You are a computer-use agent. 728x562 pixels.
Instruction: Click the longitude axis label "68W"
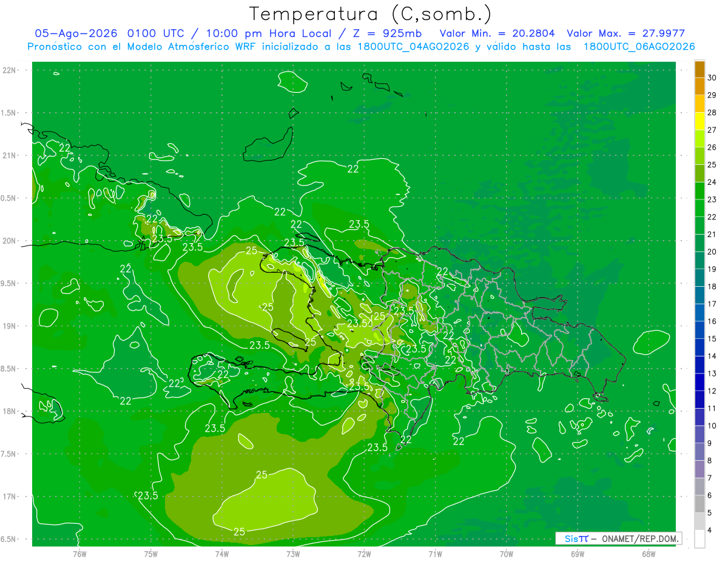pyautogui.click(x=649, y=554)
